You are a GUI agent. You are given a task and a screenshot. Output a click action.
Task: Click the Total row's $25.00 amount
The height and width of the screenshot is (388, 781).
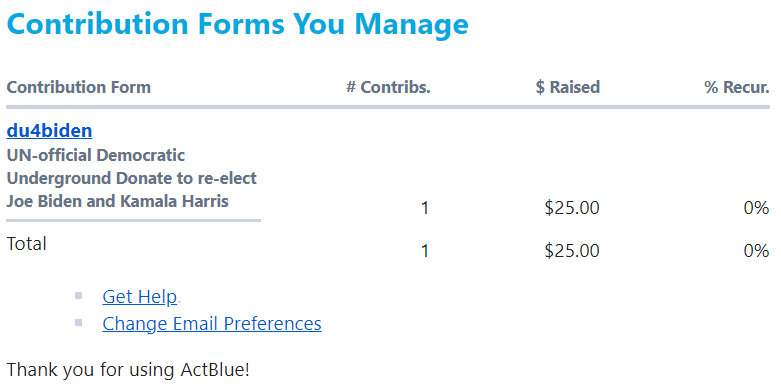pos(572,251)
